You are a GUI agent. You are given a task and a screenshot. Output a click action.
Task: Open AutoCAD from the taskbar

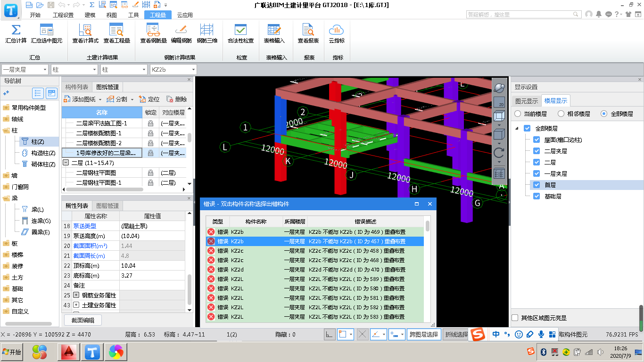pyautogui.click(x=70, y=352)
